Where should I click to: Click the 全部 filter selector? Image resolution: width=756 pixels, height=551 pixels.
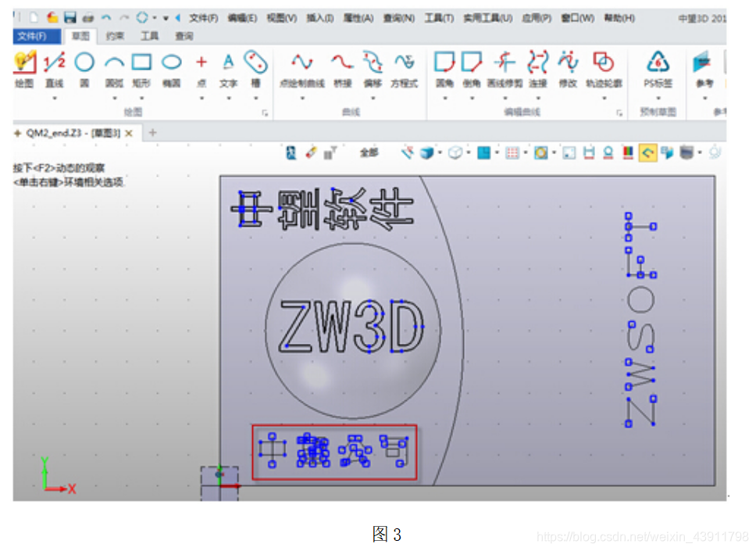pos(369,153)
